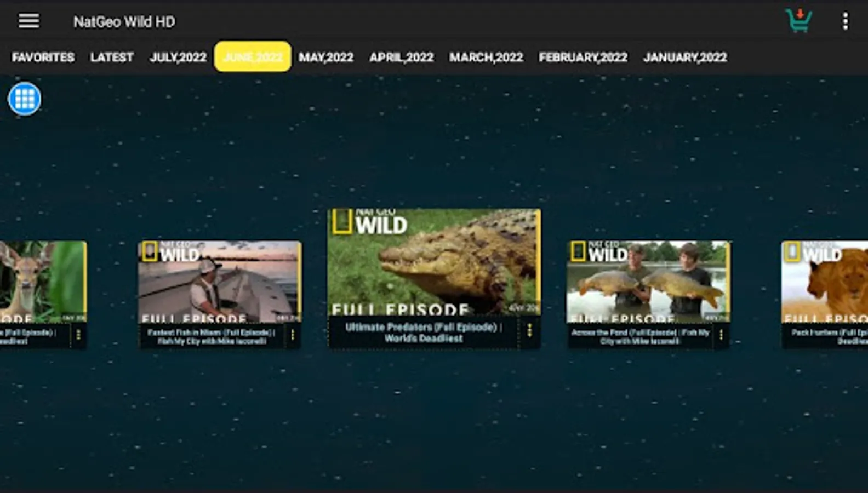This screenshot has height=493, width=868.
Task: Select the MARCH,2022 tab
Action: coord(487,57)
